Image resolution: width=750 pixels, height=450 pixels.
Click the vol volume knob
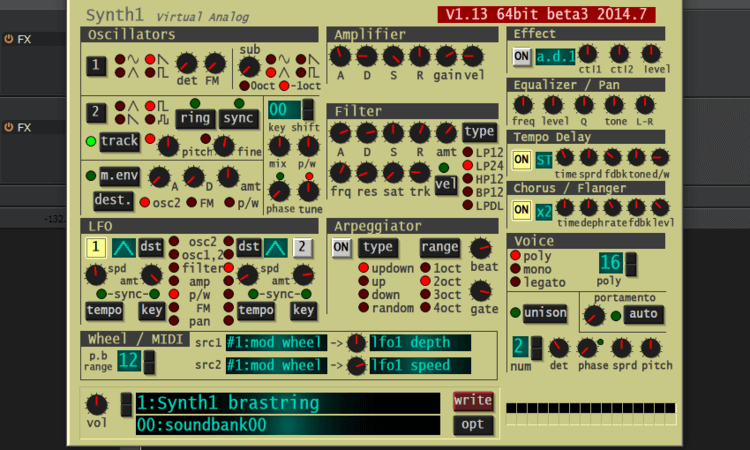(x=97, y=404)
